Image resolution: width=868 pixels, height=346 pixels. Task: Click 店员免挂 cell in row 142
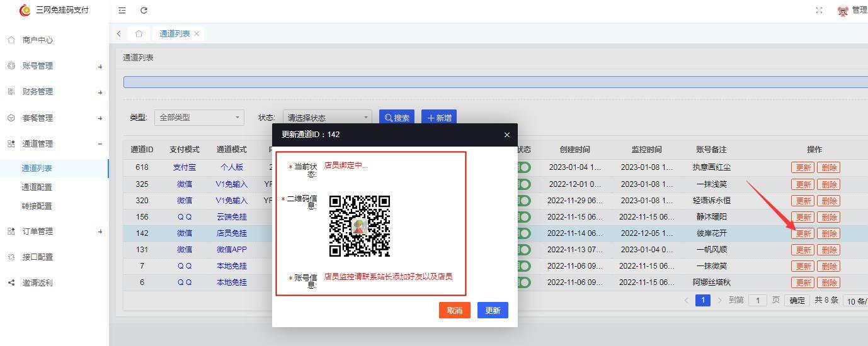point(232,233)
